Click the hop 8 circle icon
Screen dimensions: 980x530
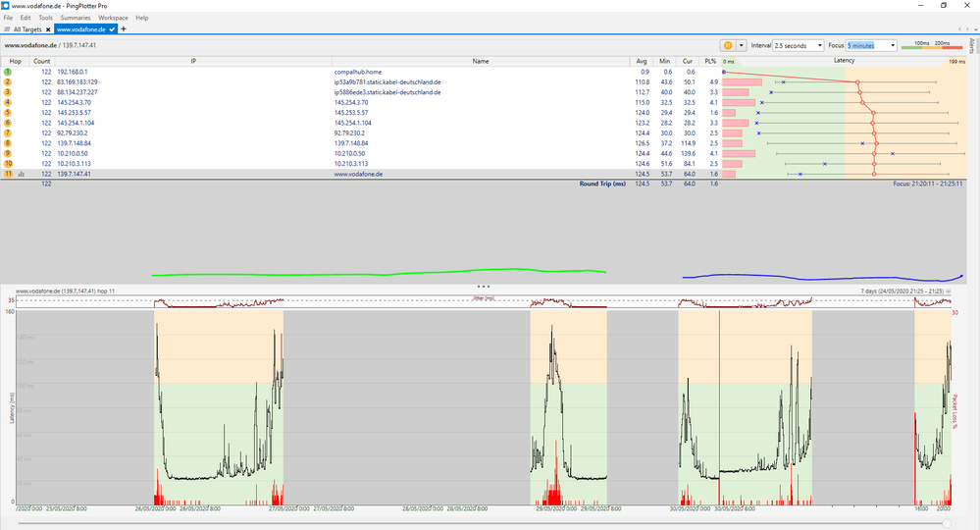point(8,143)
